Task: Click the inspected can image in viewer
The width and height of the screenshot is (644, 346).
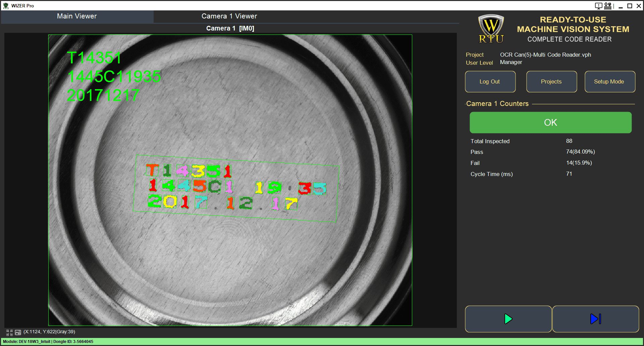Action: pos(230,180)
